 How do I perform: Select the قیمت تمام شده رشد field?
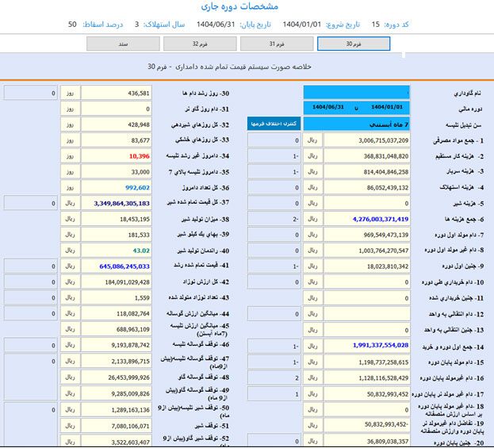coord(117,266)
